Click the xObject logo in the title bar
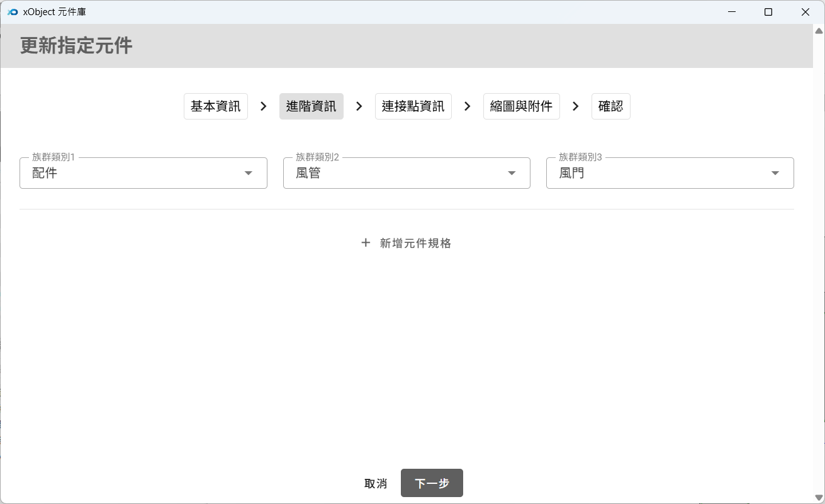 [x=12, y=12]
